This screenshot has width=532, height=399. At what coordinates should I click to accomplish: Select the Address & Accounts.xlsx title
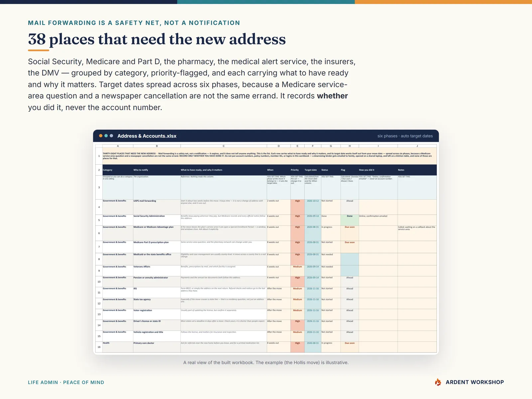tap(147, 136)
